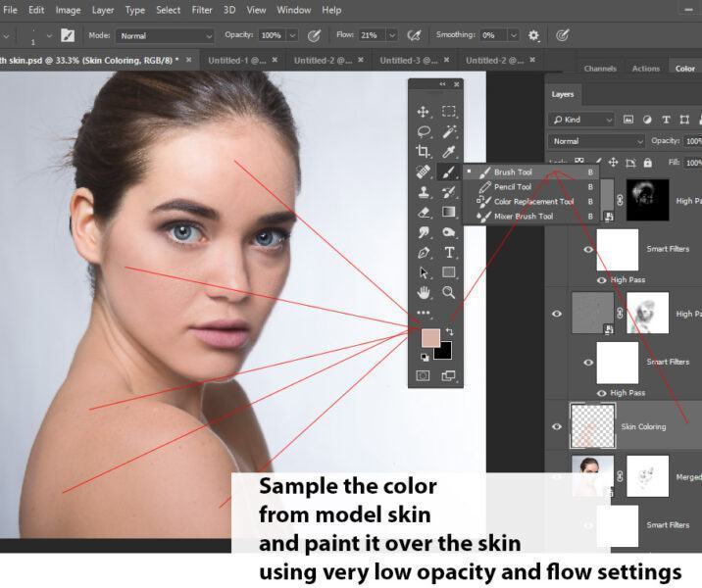The height and width of the screenshot is (588, 702).
Task: Choose Pencil Tool from flyout
Action: click(531, 186)
